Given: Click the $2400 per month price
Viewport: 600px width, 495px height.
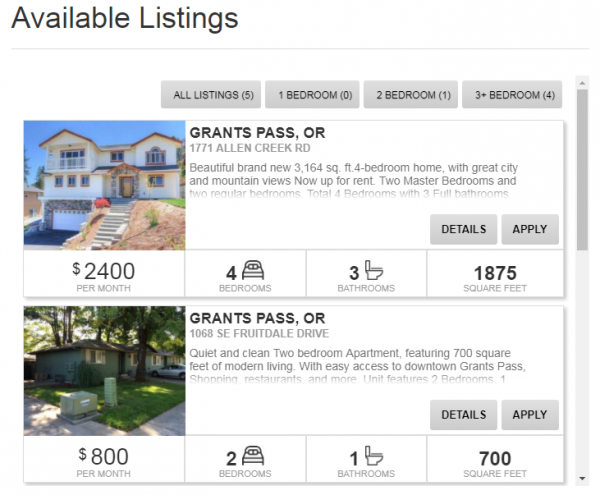Looking at the screenshot, I should pos(104,271).
